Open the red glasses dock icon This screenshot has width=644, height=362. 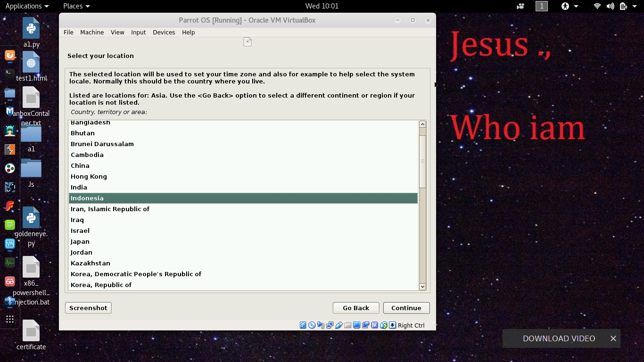coord(10,281)
